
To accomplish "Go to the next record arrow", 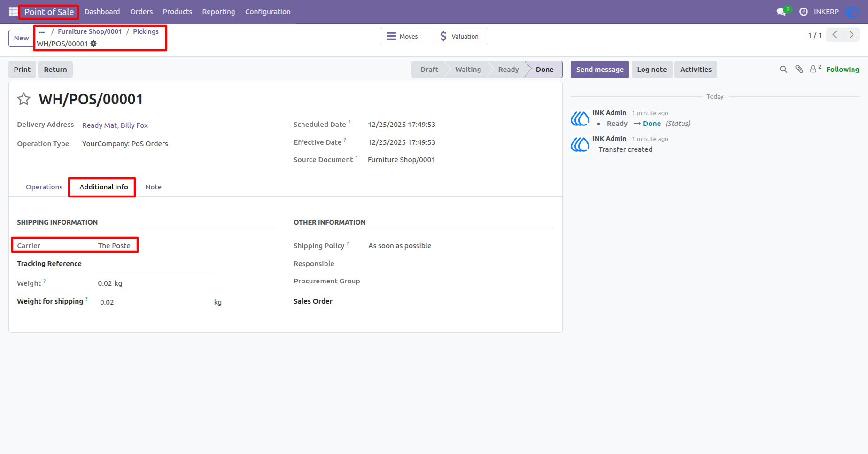I will pos(851,35).
